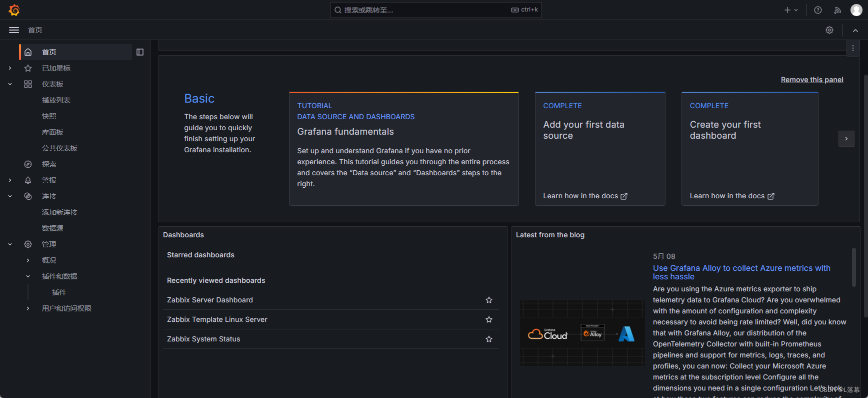Click the connections icon beside 连接
Image resolution: width=868 pixels, height=398 pixels.
click(x=28, y=196)
